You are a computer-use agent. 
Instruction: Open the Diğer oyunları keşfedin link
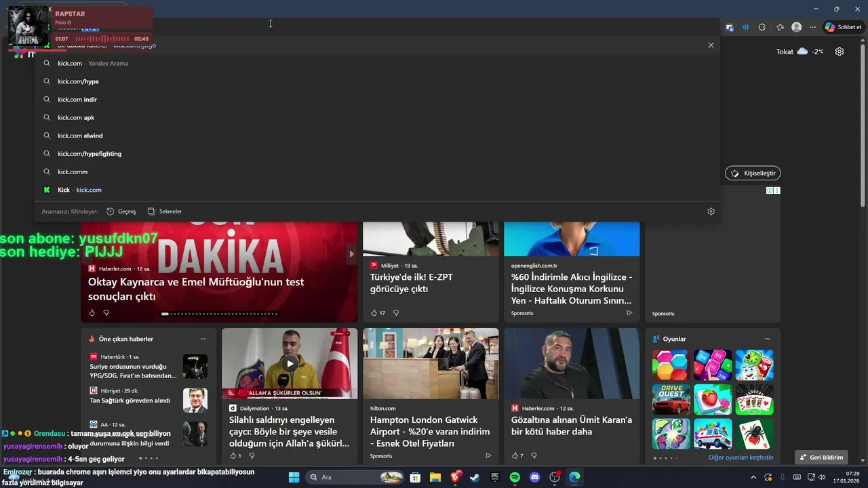741,457
